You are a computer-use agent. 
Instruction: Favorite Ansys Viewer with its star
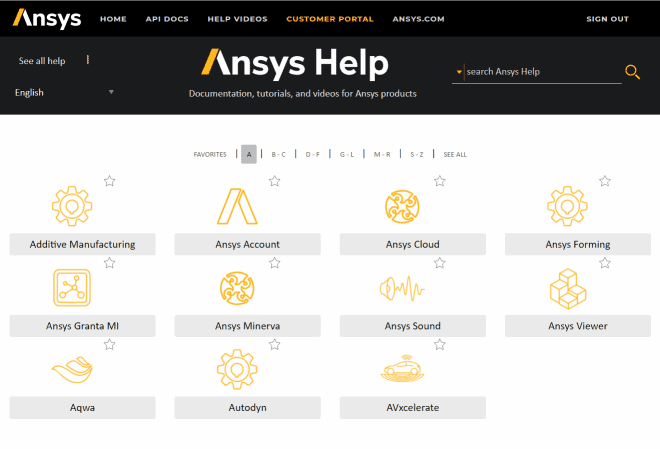[x=605, y=263]
